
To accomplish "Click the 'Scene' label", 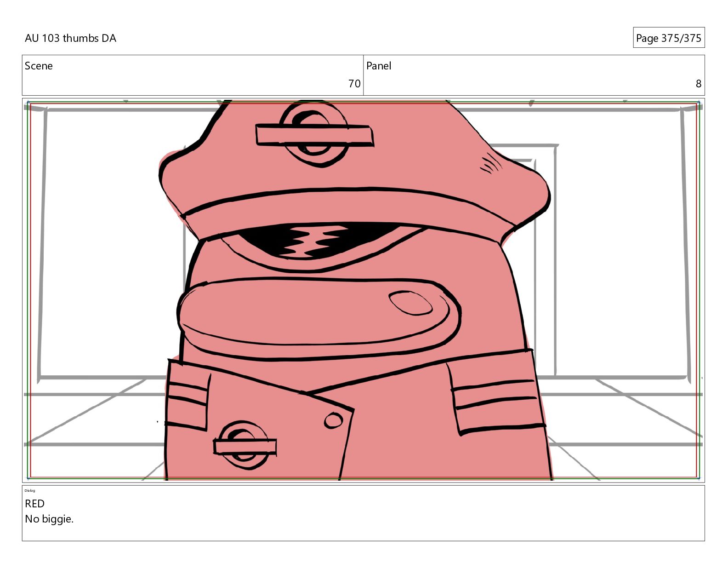I will (x=39, y=66).
